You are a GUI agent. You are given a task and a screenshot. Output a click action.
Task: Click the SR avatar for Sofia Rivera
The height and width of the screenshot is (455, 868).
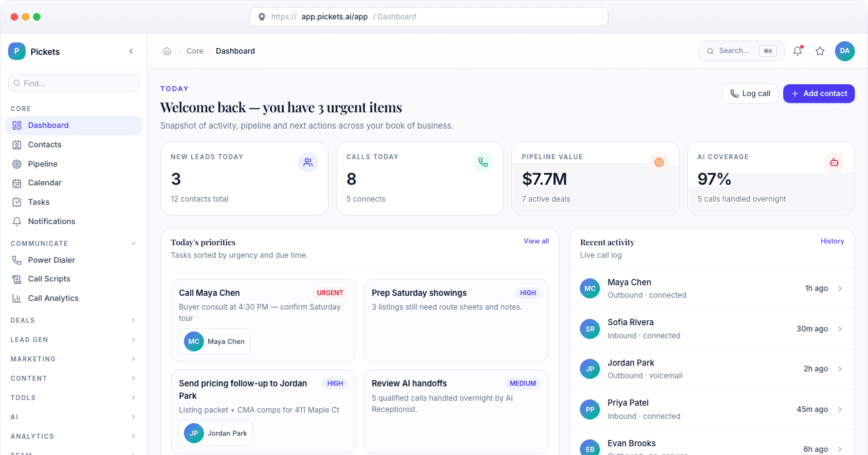coord(590,329)
